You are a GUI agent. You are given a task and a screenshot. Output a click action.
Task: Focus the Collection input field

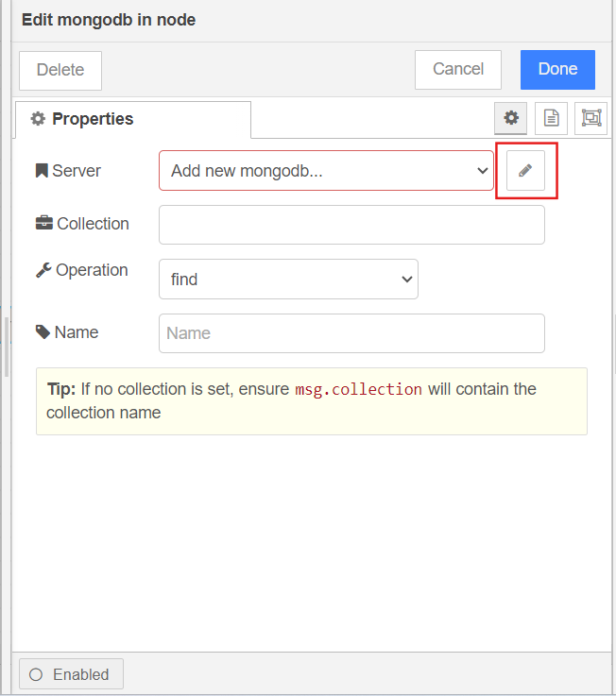point(351,225)
